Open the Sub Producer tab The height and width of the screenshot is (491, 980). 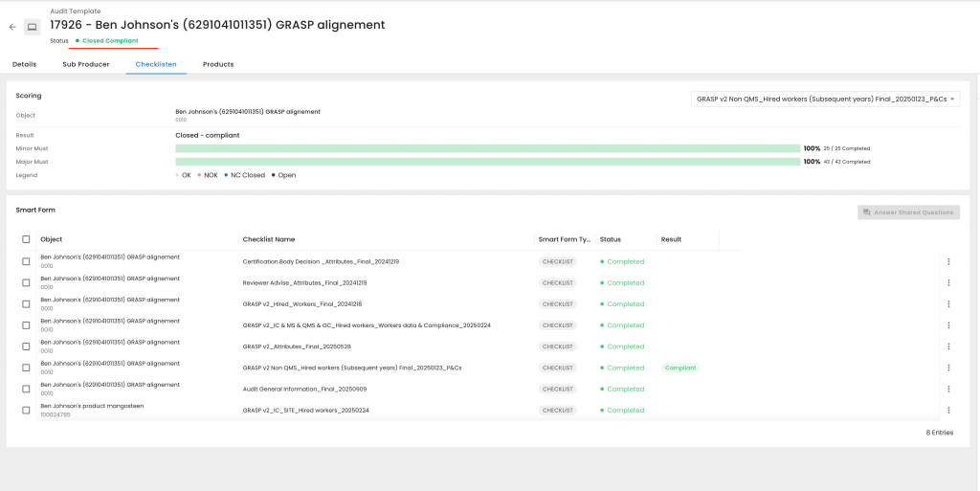tap(86, 64)
